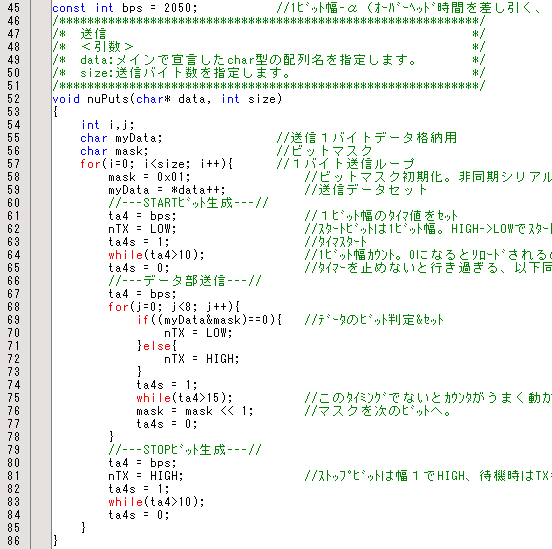The image size is (552, 549).
Task: Click the 'myData = *data++;' statement
Action: [x=167, y=190]
